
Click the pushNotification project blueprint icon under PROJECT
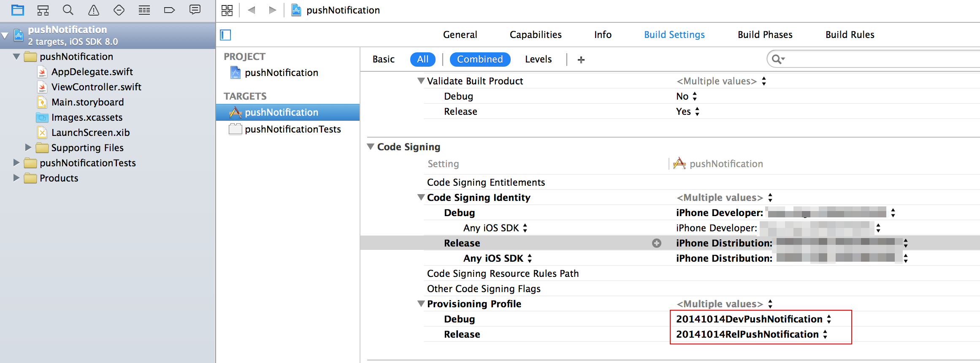(x=236, y=73)
